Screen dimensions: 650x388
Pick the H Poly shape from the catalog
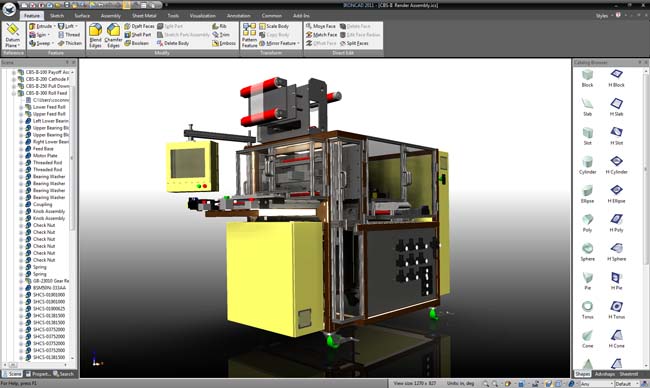616,223
